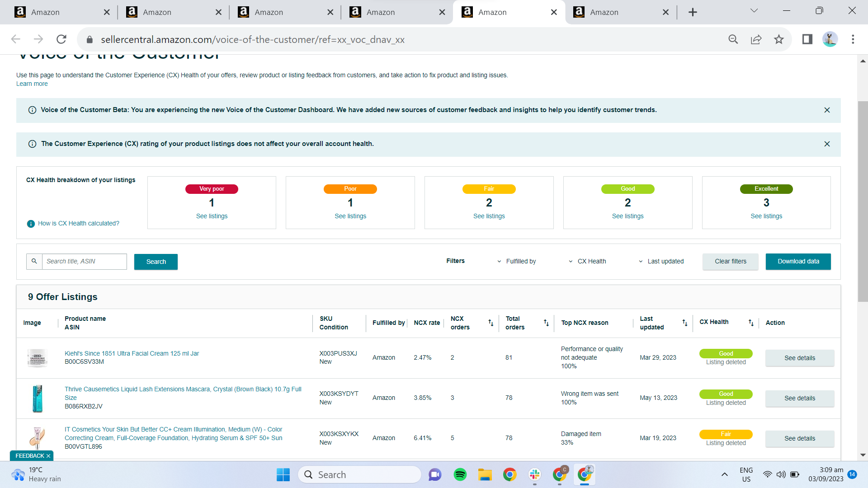Screen dimensions: 868x488
Task: Click the Kiehl's cream product thumbnail
Action: pyautogui.click(x=37, y=357)
